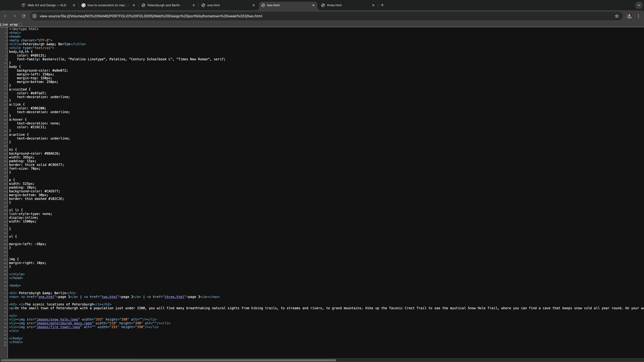Click the site information icon in address bar
644x362 pixels.
pyautogui.click(x=34, y=16)
